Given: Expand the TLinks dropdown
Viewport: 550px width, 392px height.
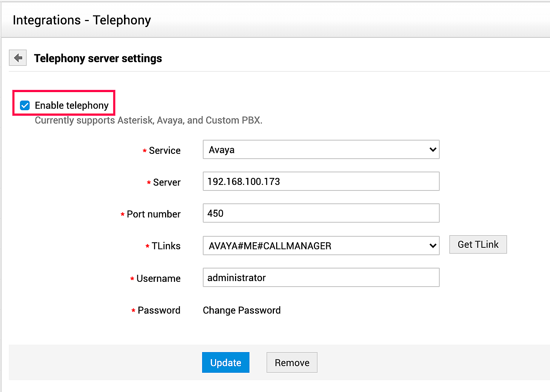Looking at the screenshot, I should coord(321,246).
